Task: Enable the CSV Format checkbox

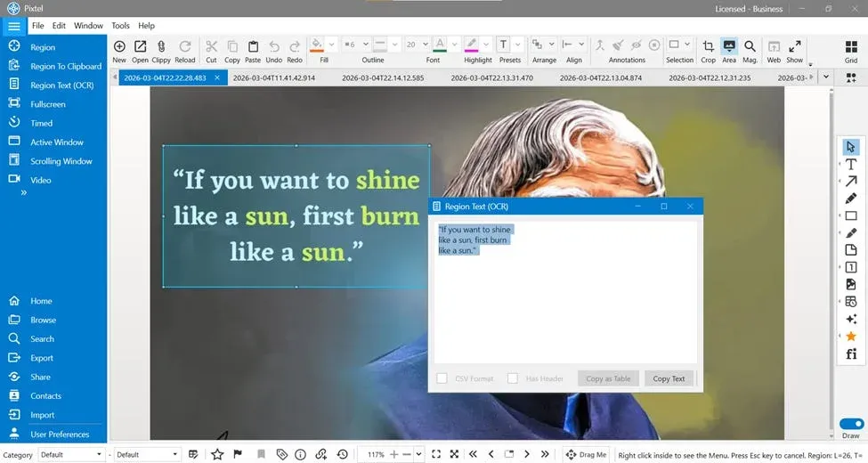Action: coord(442,378)
